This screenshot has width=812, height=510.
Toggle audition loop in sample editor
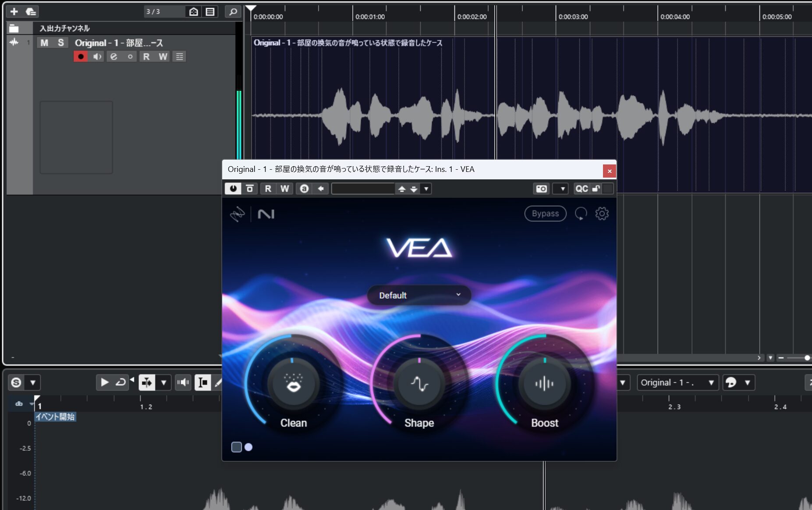point(121,382)
